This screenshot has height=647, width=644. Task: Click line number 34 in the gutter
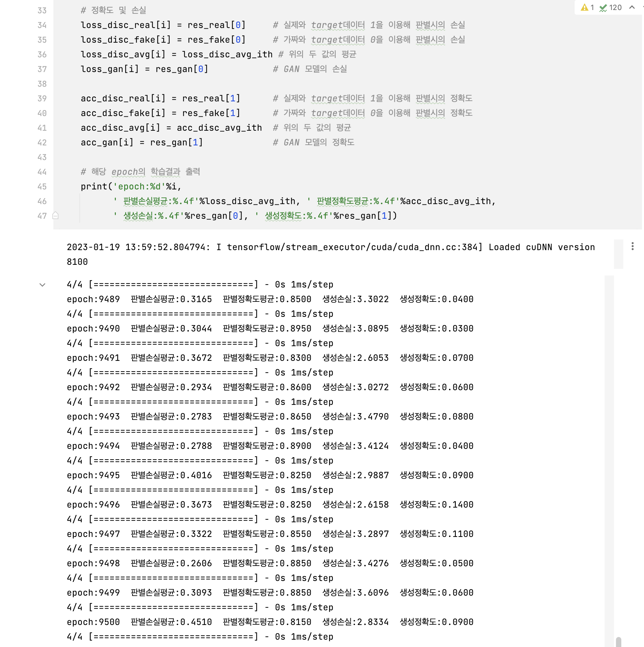click(x=42, y=25)
